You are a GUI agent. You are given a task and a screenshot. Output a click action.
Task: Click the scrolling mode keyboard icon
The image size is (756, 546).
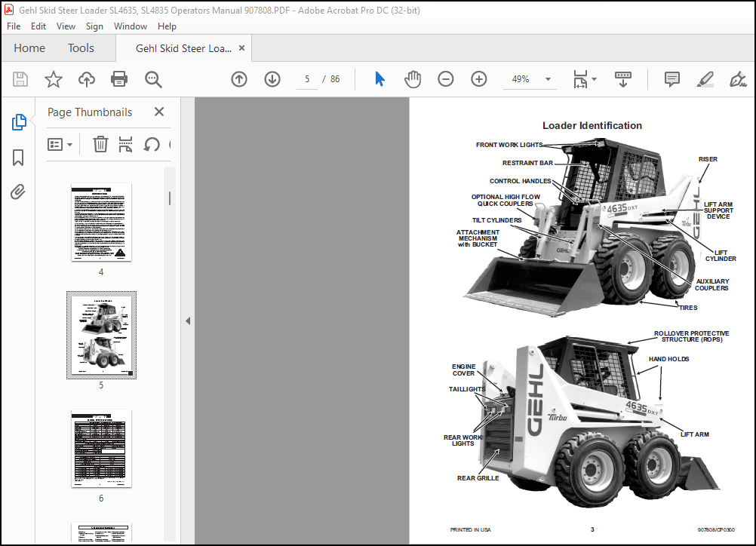(x=623, y=79)
